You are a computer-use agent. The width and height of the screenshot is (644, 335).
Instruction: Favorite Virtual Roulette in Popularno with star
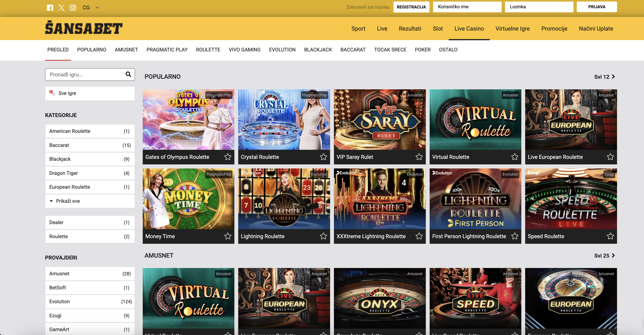pos(515,157)
